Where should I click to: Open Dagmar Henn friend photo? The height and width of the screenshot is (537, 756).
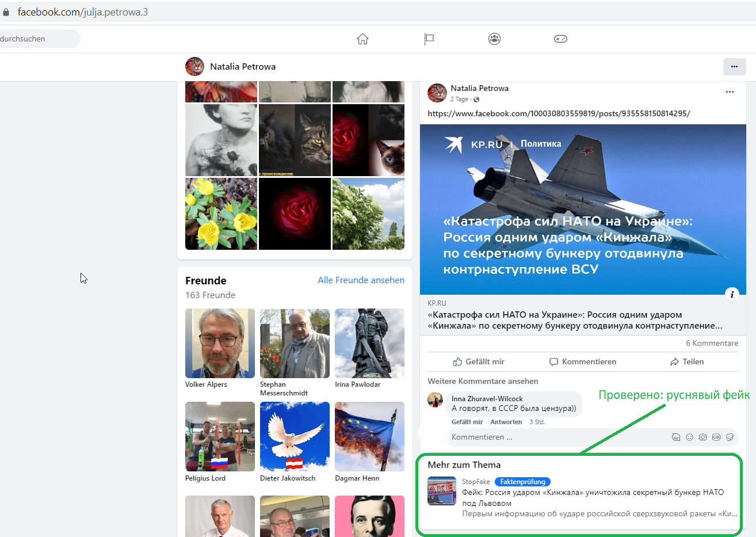369,437
